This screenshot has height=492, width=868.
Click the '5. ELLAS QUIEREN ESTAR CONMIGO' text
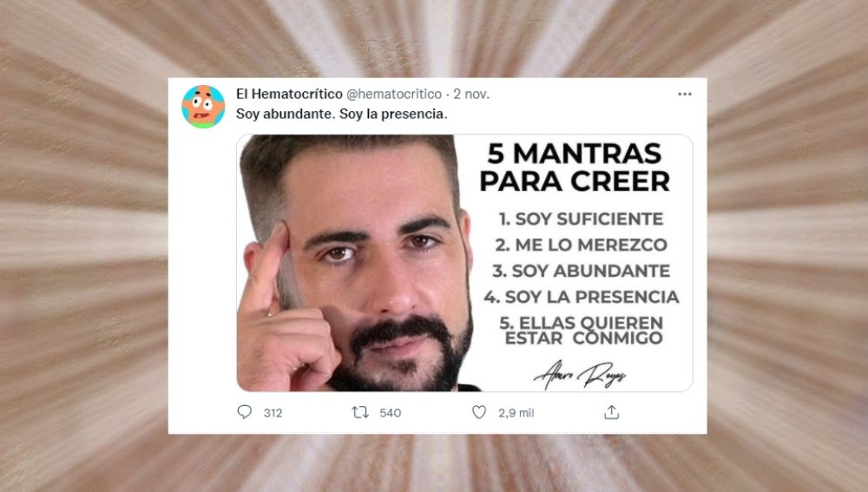click(x=582, y=331)
